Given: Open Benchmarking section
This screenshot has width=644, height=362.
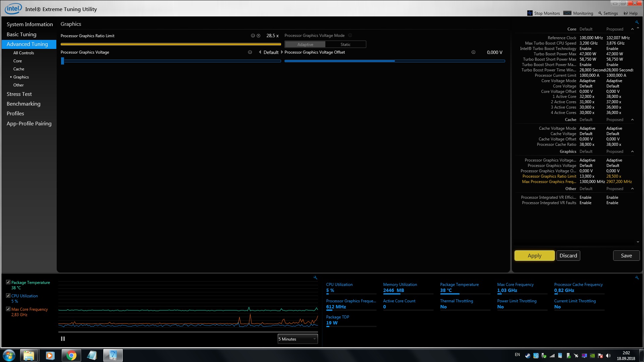Looking at the screenshot, I should (23, 104).
